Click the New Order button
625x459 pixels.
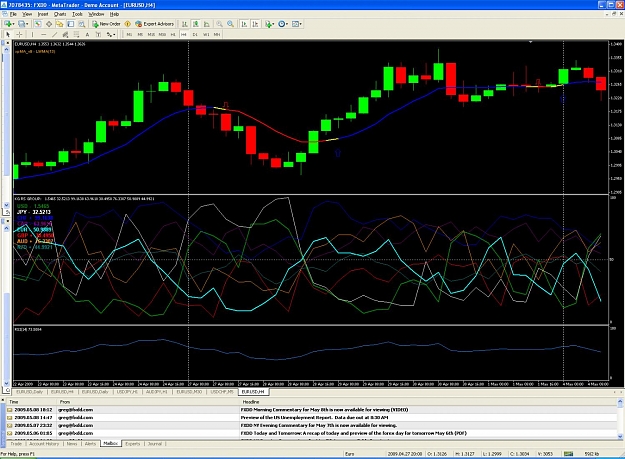(x=106, y=24)
